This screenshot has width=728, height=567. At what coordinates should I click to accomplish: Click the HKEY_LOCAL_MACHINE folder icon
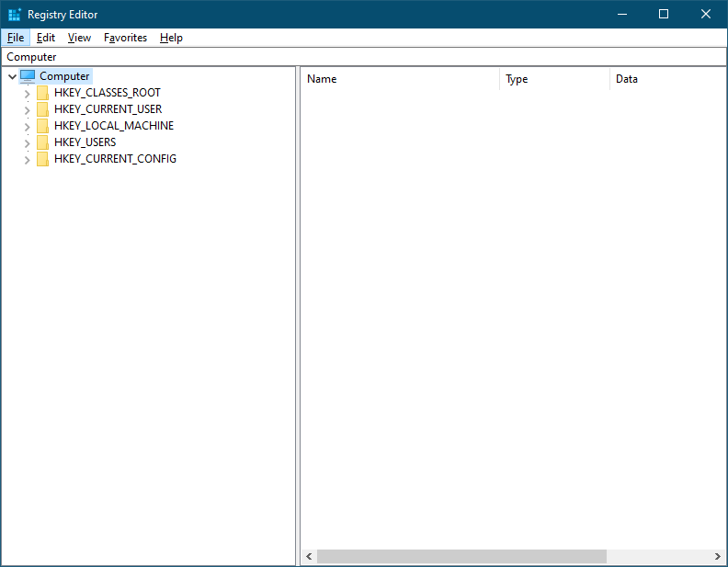pyautogui.click(x=43, y=126)
